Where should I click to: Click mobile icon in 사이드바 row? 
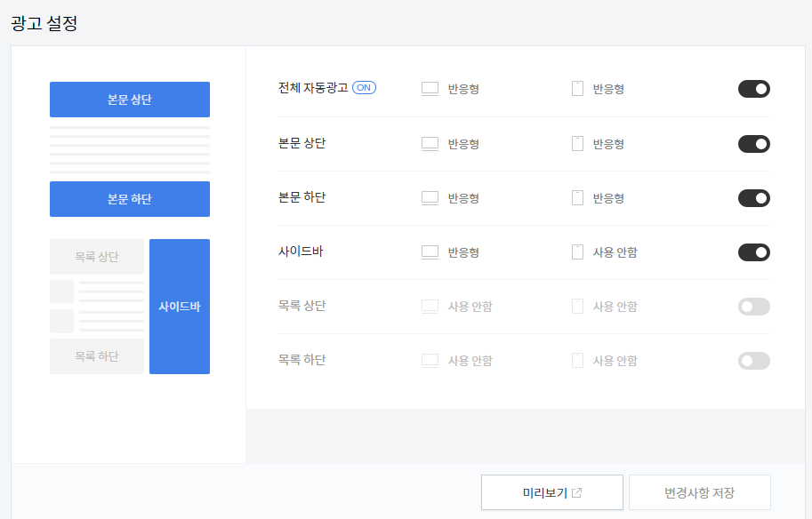tap(577, 252)
